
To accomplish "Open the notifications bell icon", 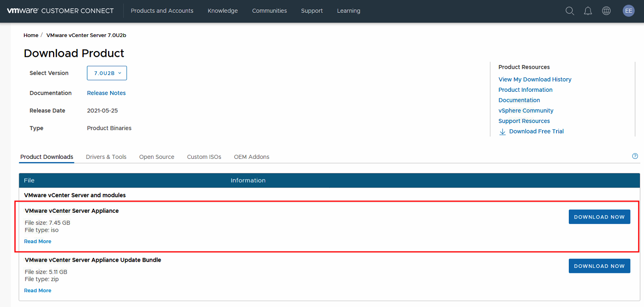I will pos(588,11).
